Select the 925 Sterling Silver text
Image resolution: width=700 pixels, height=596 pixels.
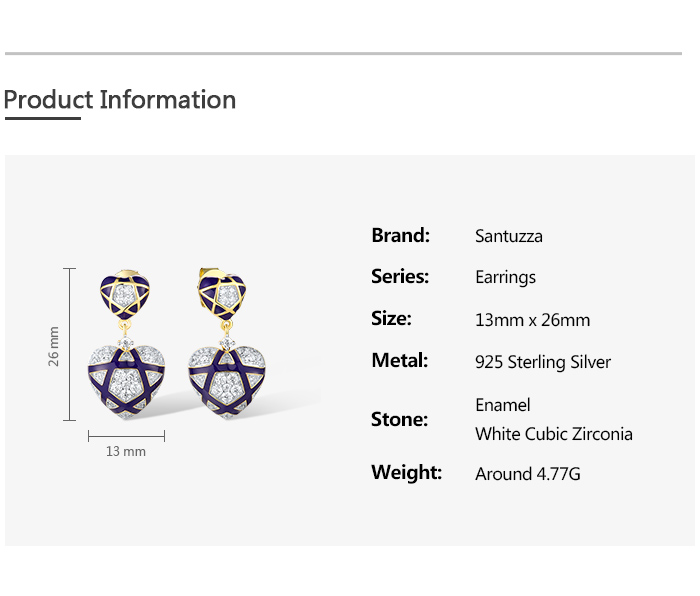pos(543,362)
